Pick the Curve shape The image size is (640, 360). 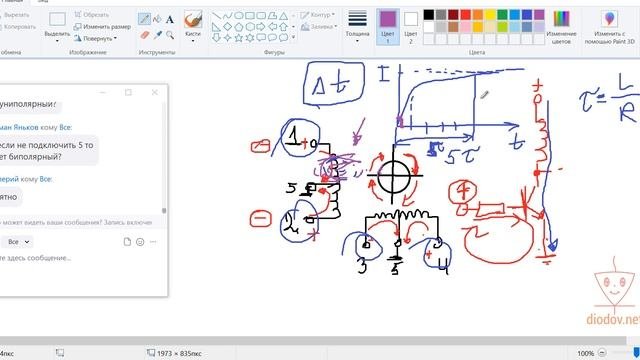tap(227, 16)
